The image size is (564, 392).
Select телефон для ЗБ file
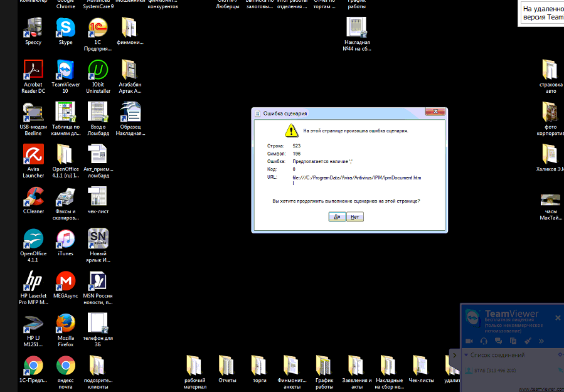(x=98, y=330)
